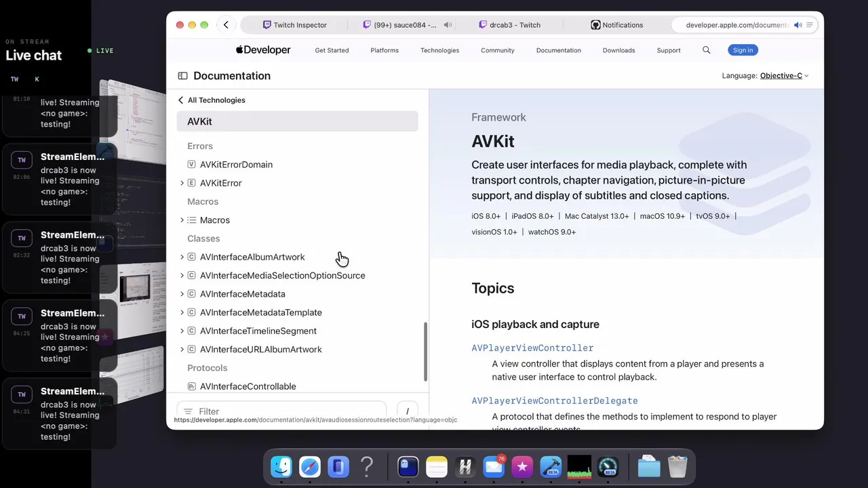Click TW avatar on the 04:31 chat message
Viewport: 868px width, 488px height.
[x=22, y=394]
